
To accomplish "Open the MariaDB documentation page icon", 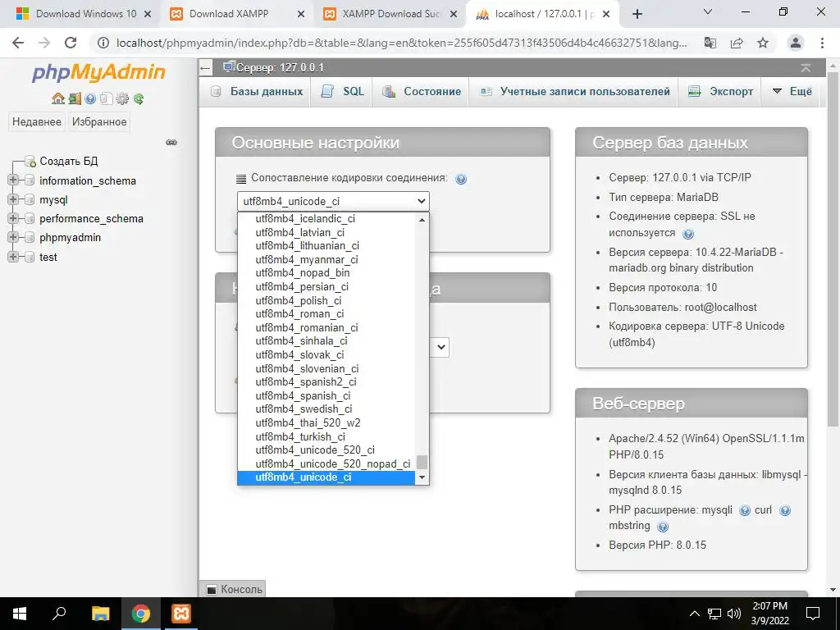I will pyautogui.click(x=106, y=98).
